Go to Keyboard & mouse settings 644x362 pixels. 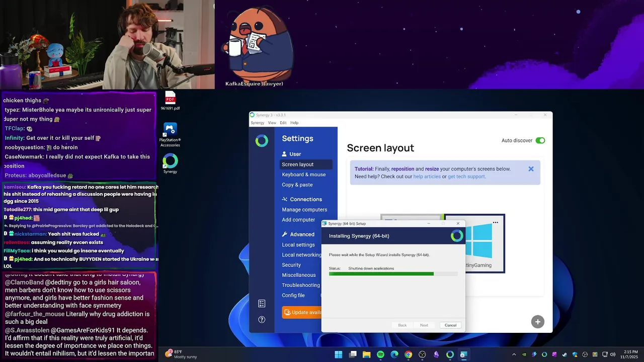(304, 174)
